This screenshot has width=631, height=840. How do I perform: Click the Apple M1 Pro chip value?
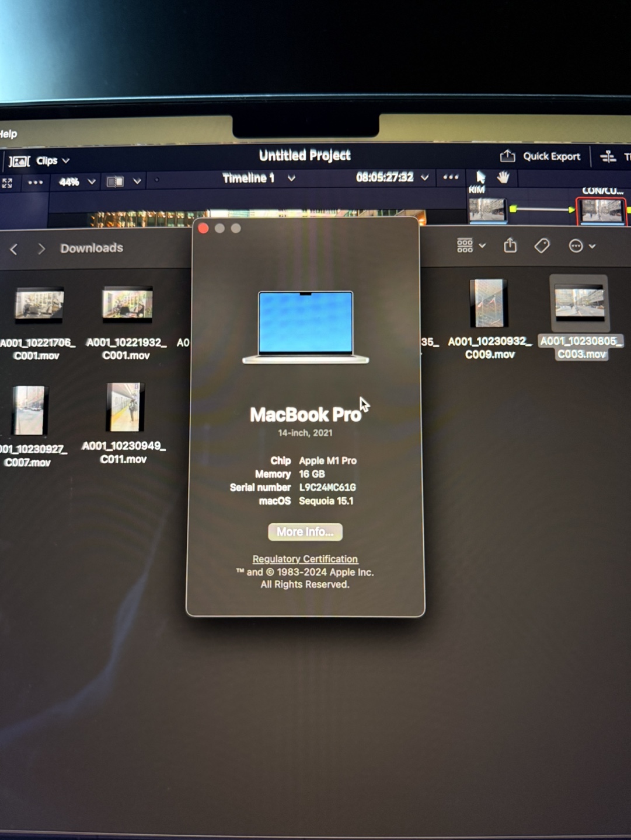[x=328, y=460]
